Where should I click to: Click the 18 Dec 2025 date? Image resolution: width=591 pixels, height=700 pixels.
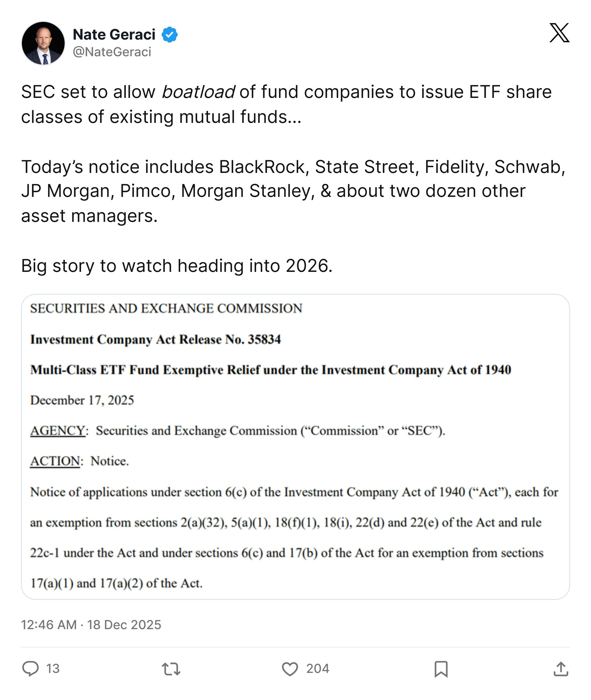124,625
